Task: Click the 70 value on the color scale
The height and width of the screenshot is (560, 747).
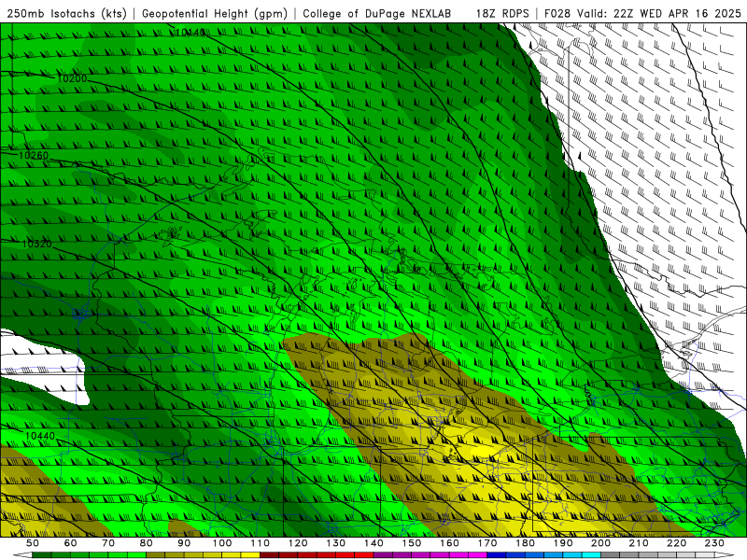Action: (108, 543)
